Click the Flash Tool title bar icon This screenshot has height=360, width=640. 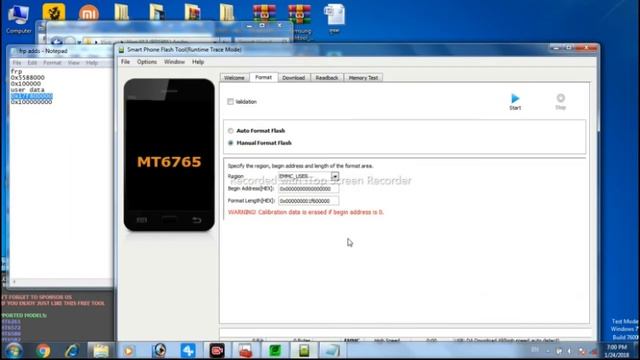pyautogui.click(x=121, y=50)
